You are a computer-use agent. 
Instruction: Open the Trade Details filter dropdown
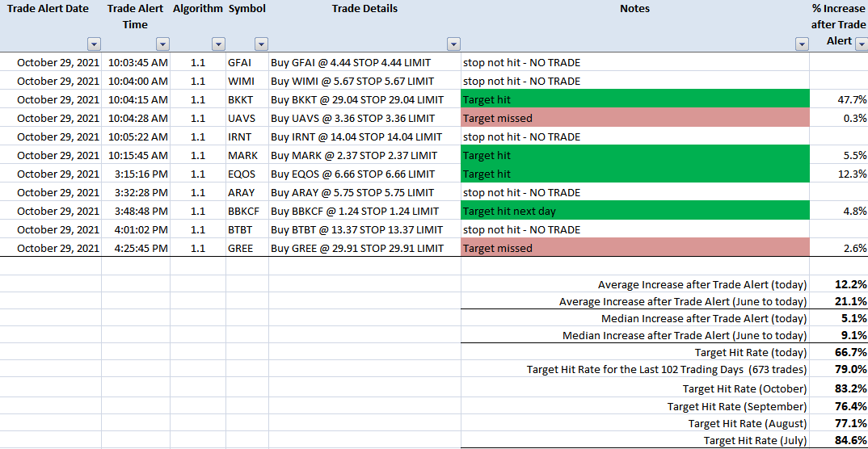point(454,44)
